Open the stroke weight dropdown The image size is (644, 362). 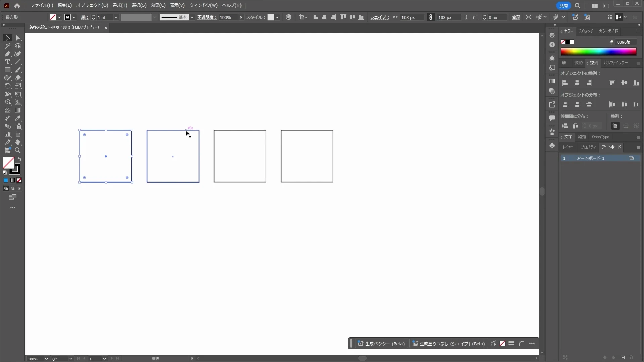[x=116, y=17]
